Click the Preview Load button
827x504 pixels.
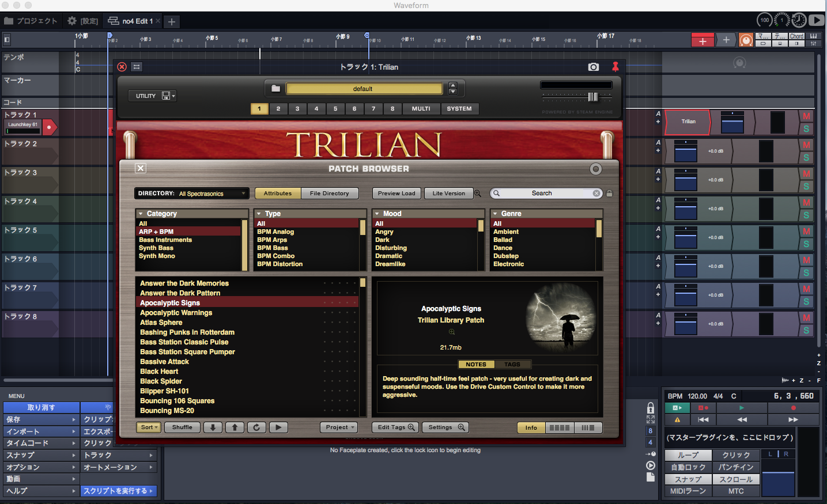[x=396, y=194]
